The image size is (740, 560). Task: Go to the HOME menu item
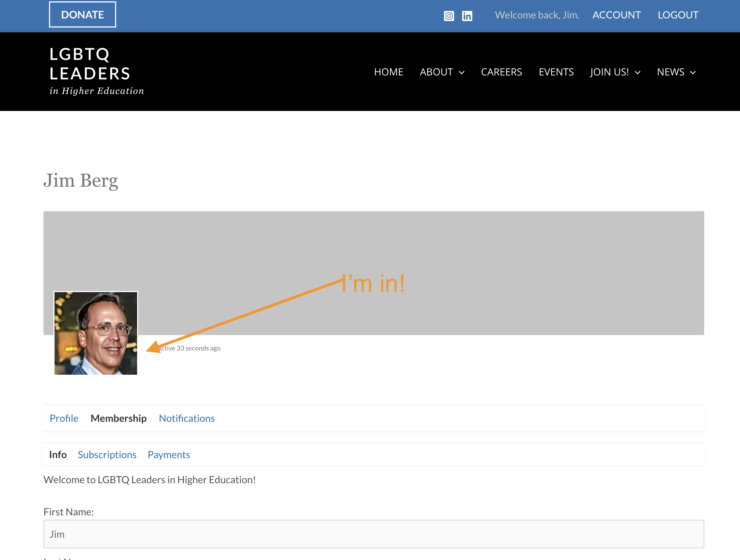pyautogui.click(x=388, y=72)
